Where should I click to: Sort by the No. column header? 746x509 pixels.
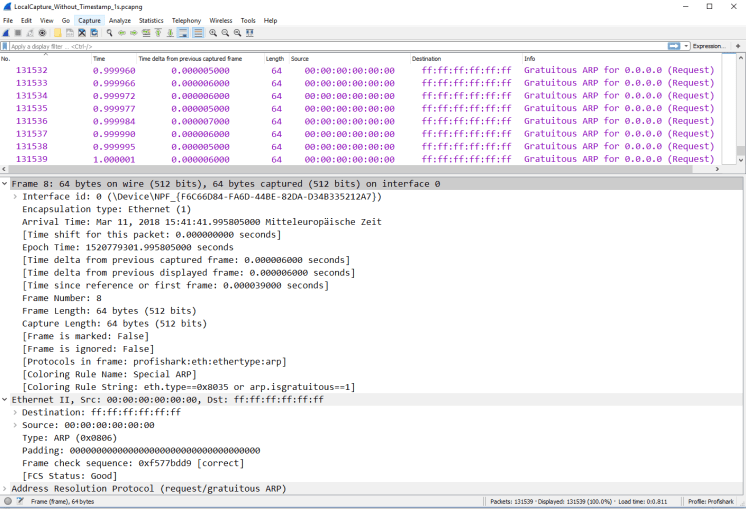point(46,59)
